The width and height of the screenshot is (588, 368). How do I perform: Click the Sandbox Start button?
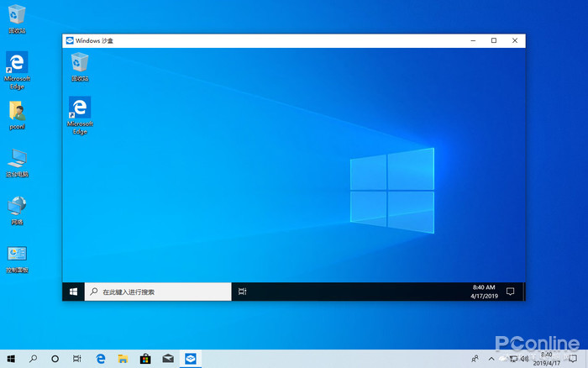(x=74, y=292)
